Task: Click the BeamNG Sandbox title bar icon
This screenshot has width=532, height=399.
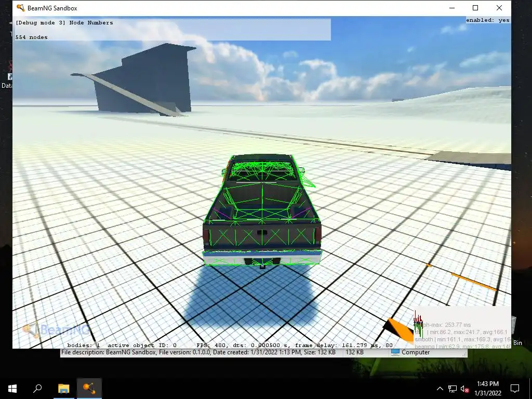Action: pos(20,8)
